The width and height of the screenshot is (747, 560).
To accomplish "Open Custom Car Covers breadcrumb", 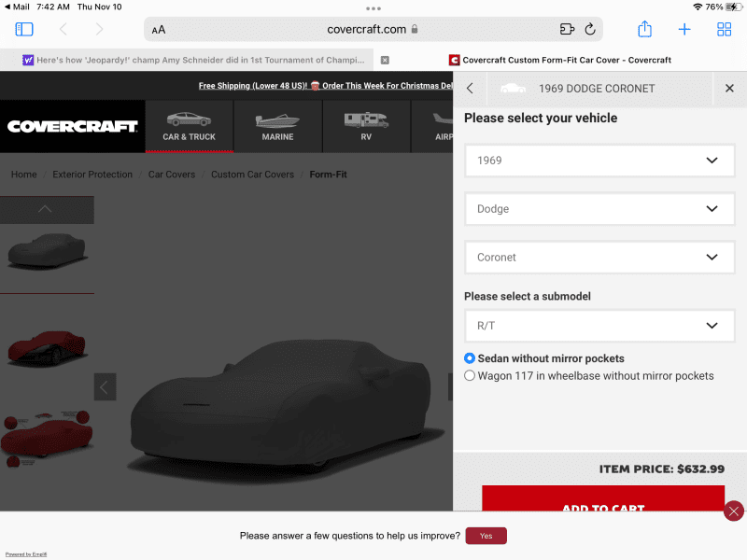I will click(252, 175).
